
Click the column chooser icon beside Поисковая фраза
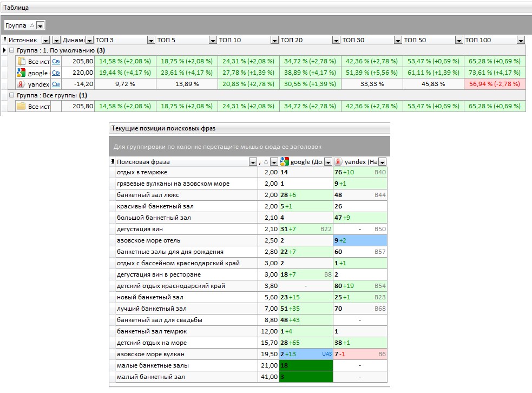[113, 162]
